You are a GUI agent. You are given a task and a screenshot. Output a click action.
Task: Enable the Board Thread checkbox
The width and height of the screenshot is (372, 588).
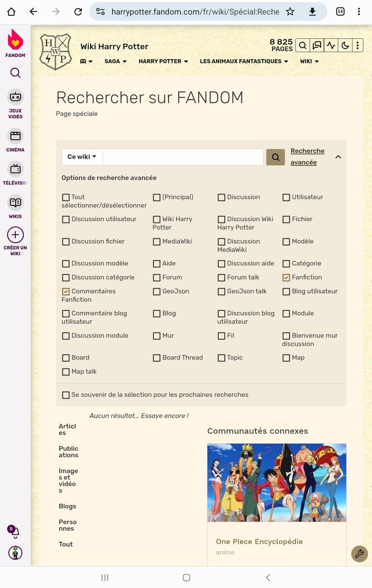tap(157, 358)
